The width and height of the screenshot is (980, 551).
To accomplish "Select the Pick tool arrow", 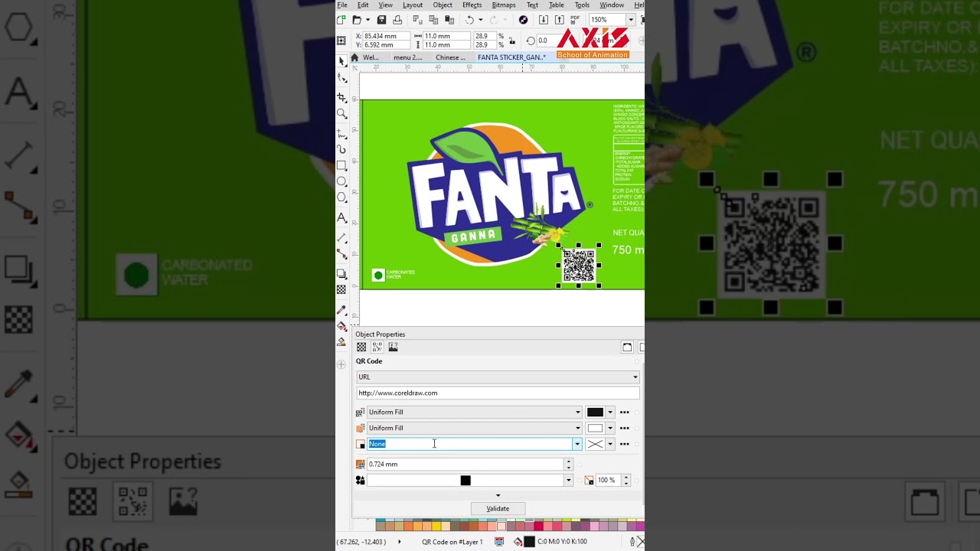I will (x=341, y=61).
